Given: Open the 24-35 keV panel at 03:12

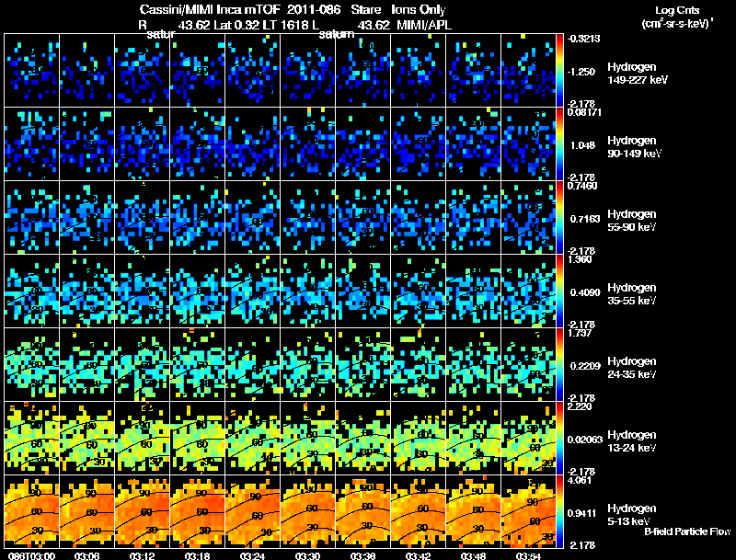Looking at the screenshot, I should [143, 364].
